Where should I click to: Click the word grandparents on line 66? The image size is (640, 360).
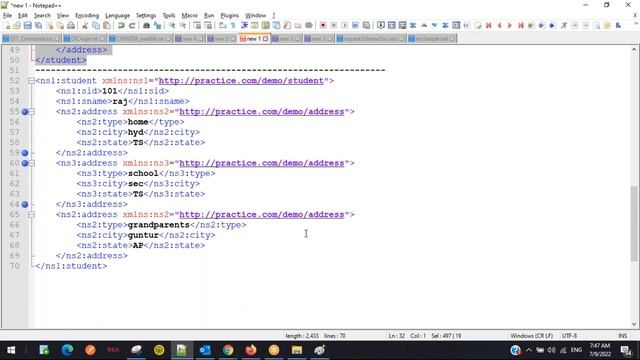(159, 225)
